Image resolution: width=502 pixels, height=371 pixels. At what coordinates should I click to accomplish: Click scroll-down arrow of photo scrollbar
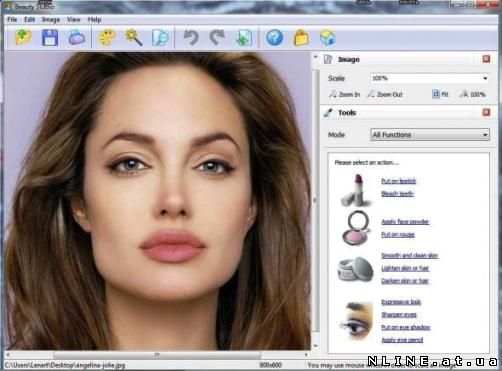coord(315,346)
